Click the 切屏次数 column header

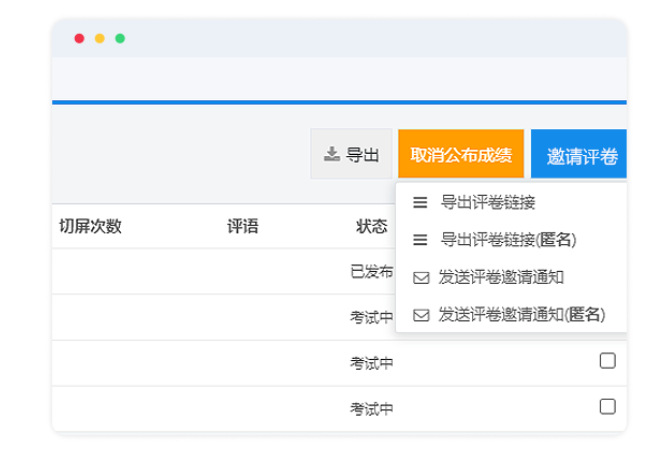(x=90, y=226)
